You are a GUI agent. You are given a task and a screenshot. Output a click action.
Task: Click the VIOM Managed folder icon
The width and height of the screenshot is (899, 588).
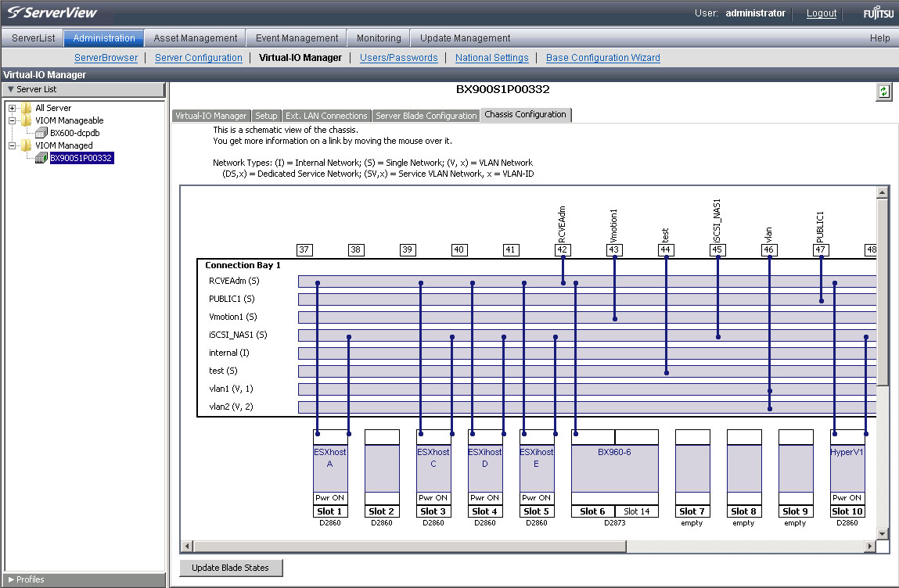point(27,145)
